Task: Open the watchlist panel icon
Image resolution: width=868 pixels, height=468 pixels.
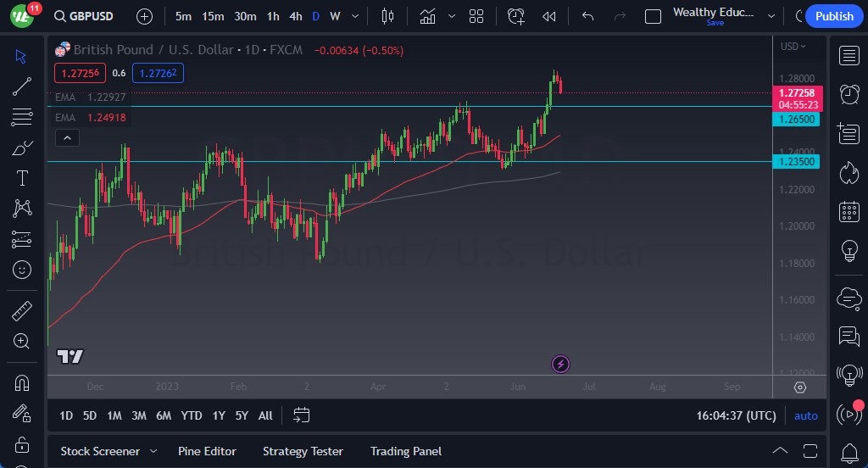Action: 849,56
